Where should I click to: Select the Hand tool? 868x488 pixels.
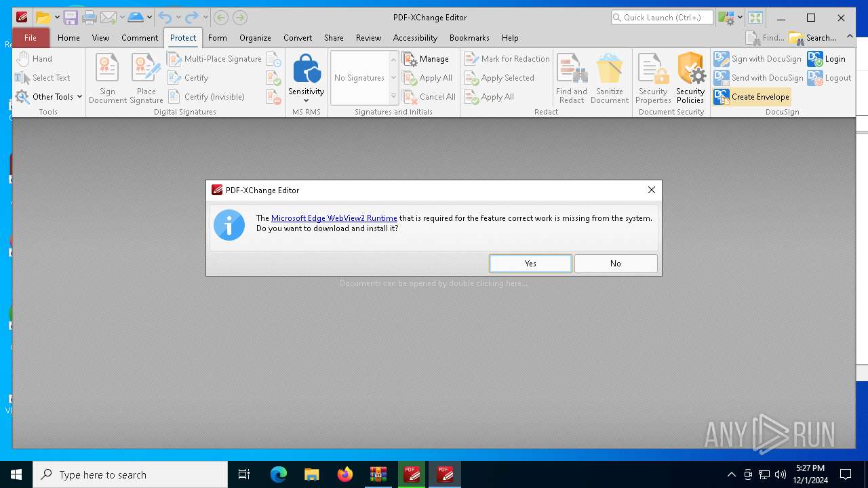point(35,59)
